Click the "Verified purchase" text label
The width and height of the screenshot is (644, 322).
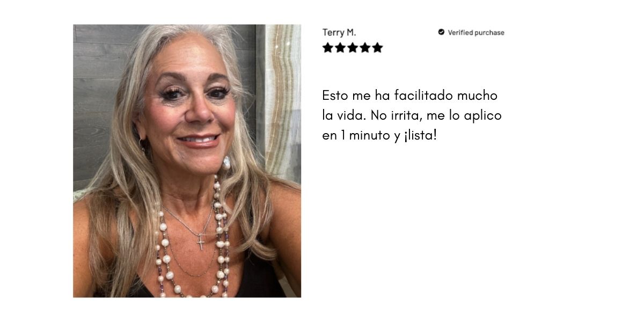coord(476,32)
